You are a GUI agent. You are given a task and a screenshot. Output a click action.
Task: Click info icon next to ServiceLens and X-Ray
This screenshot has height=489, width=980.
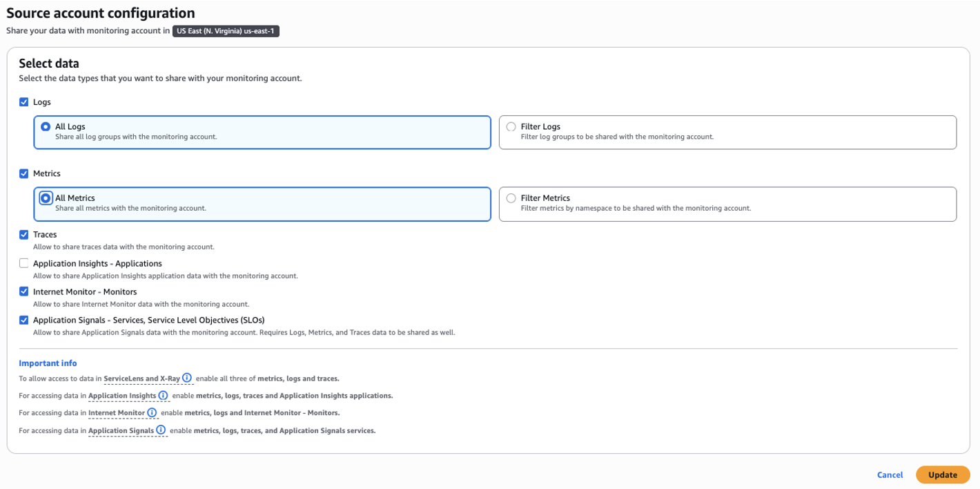click(187, 378)
